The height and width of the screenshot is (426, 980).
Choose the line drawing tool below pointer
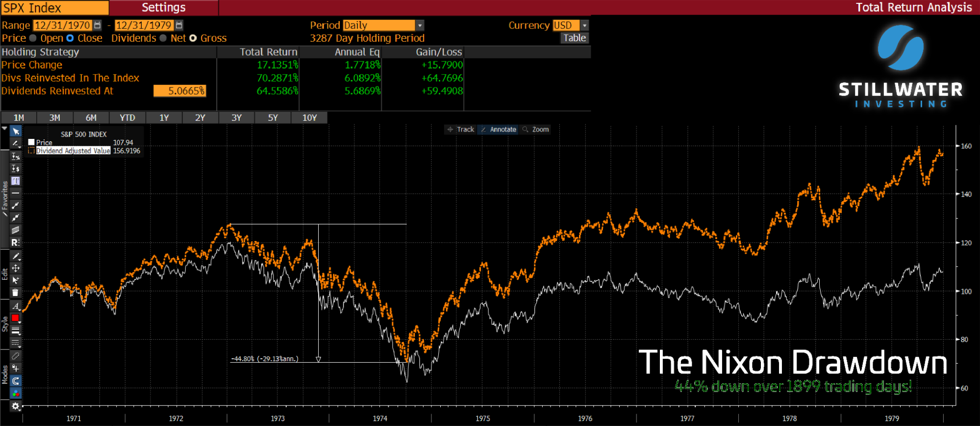16,144
